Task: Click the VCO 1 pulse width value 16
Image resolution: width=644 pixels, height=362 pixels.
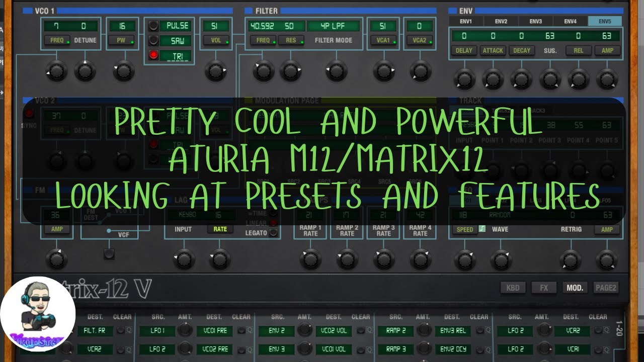Action: 121,26
